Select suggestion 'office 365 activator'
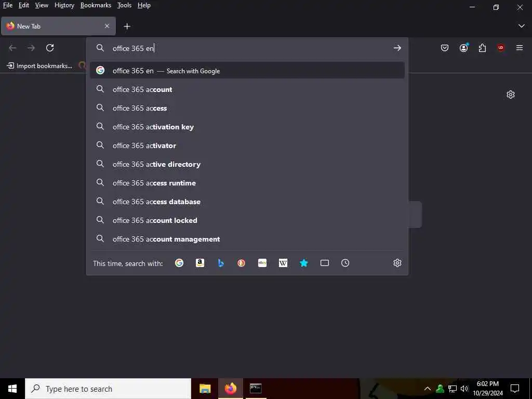Viewport: 532px width, 399px height. click(x=247, y=145)
